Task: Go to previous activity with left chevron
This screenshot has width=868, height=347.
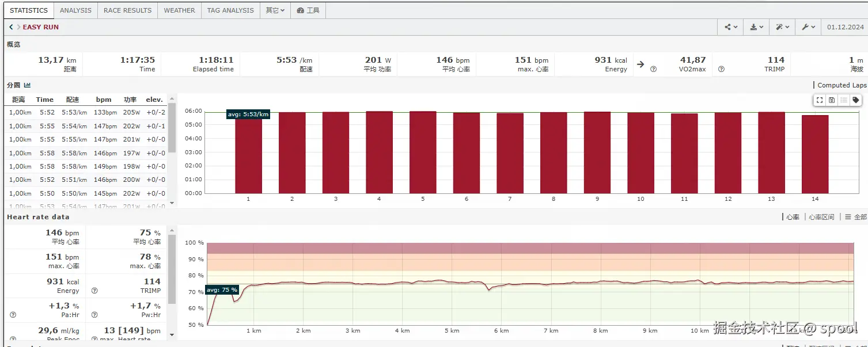Action: coord(11,27)
